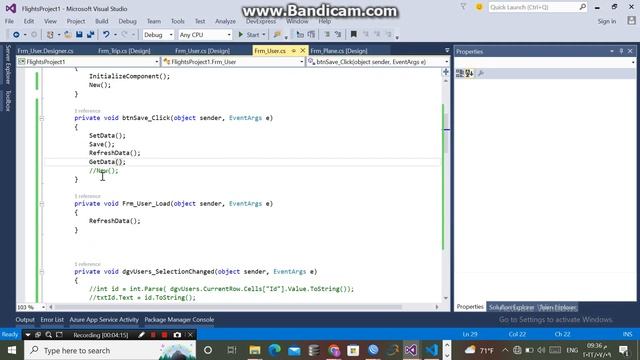The height and width of the screenshot is (360, 640).
Task: Open the Edit menu
Action: pos(29,21)
